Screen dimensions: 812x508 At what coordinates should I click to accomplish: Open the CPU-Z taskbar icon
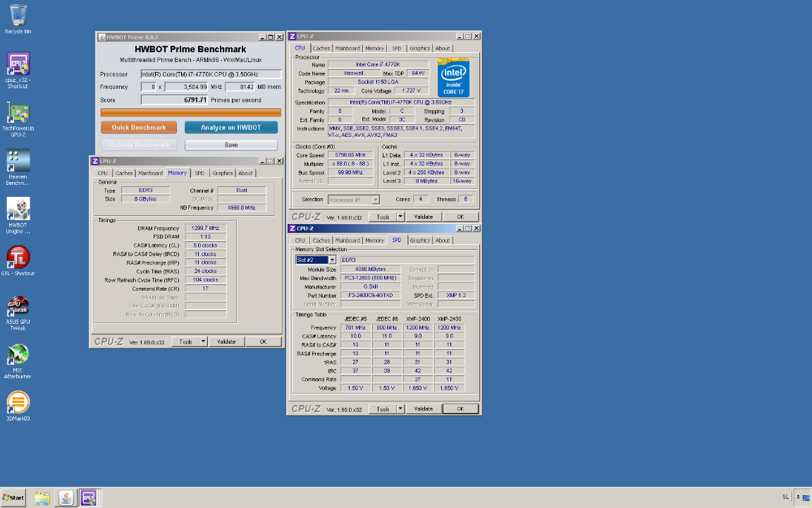point(88,498)
